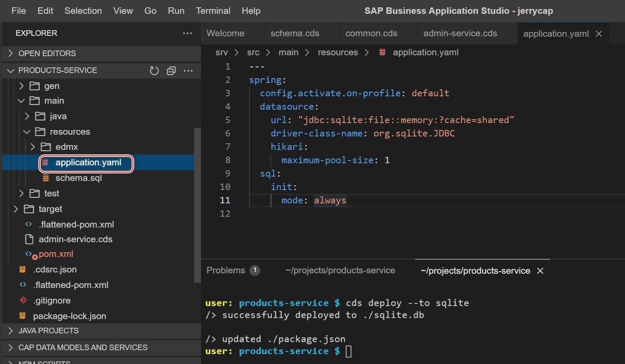
Task: Click the icon beside .cdsrc.json
Action: (22, 269)
